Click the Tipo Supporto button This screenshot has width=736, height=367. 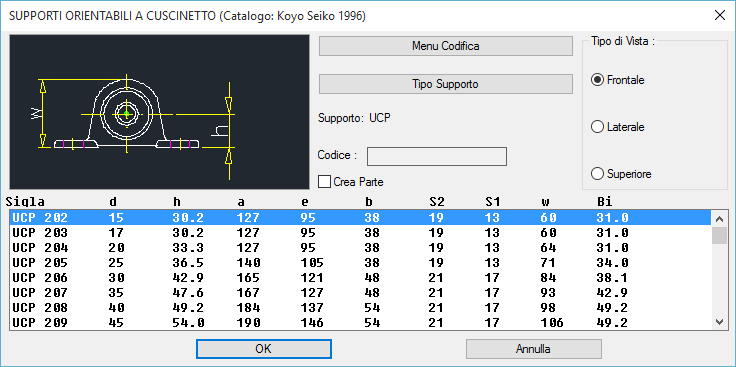(445, 84)
